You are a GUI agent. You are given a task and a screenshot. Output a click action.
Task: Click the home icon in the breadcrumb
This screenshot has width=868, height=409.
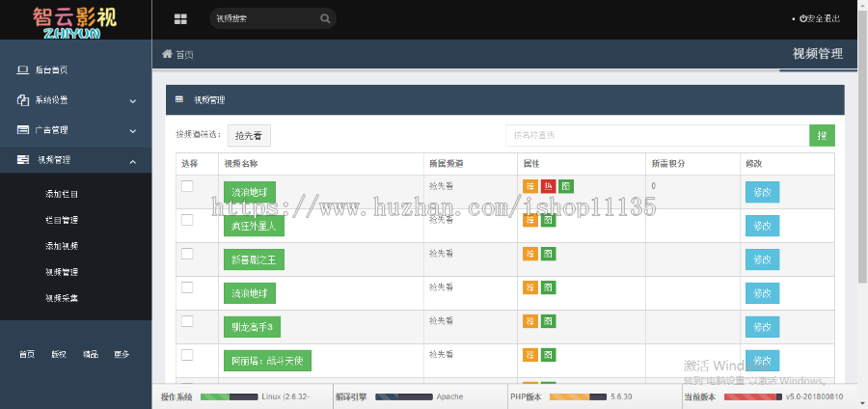[x=167, y=54]
